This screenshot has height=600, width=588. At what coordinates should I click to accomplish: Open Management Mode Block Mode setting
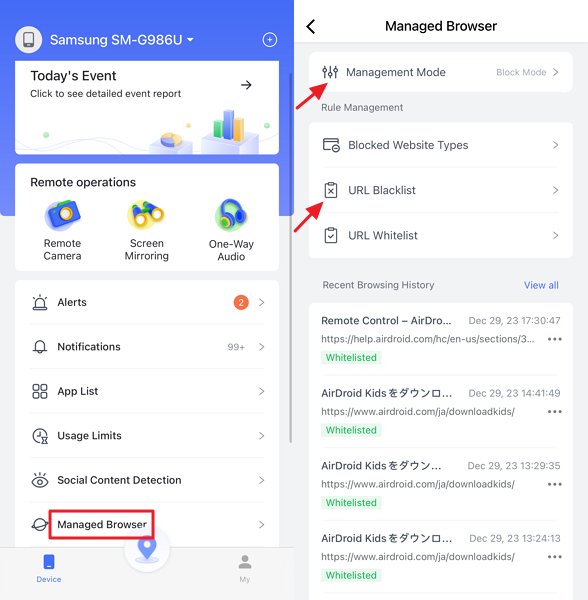point(441,72)
